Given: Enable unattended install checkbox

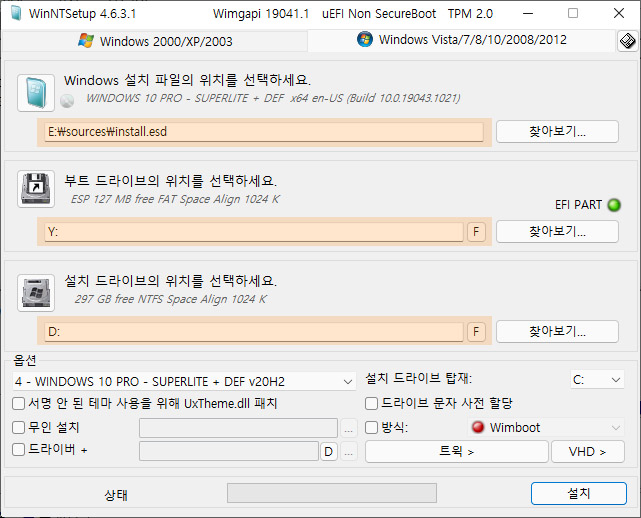Looking at the screenshot, I should point(18,428).
